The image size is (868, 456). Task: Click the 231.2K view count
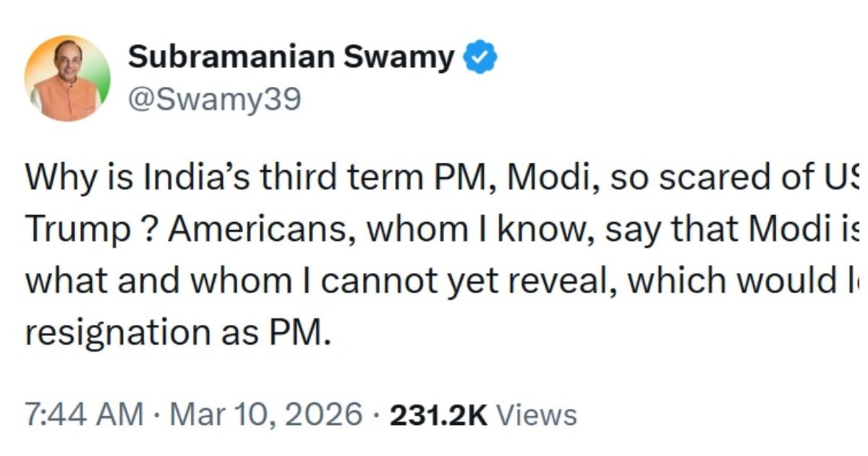[x=439, y=415]
